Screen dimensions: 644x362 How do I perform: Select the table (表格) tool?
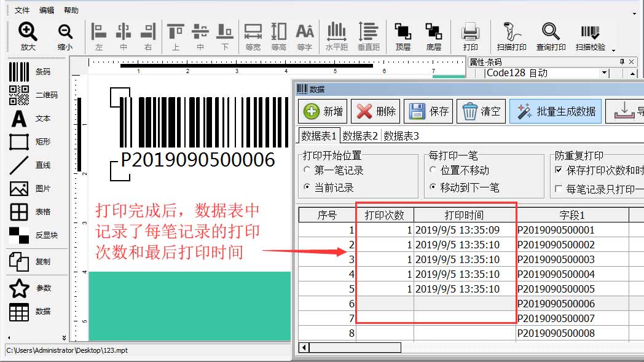[20, 212]
